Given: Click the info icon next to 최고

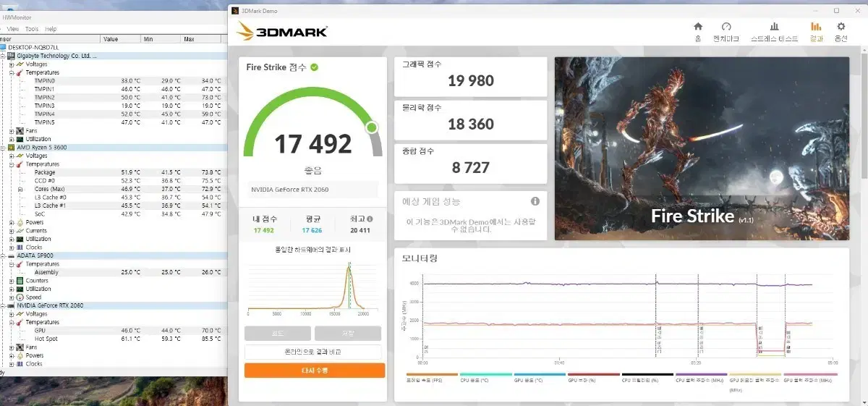Looking at the screenshot, I should pos(370,219).
